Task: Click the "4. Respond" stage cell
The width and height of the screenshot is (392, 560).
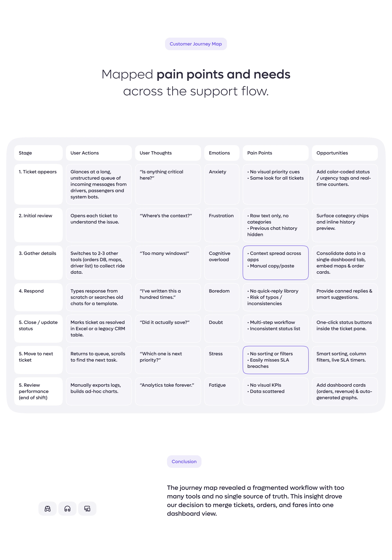Action: 38,297
